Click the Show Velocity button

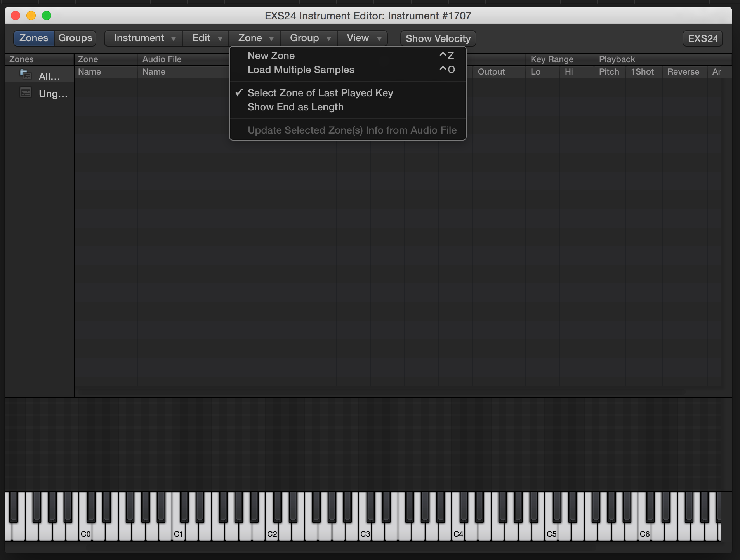438,38
